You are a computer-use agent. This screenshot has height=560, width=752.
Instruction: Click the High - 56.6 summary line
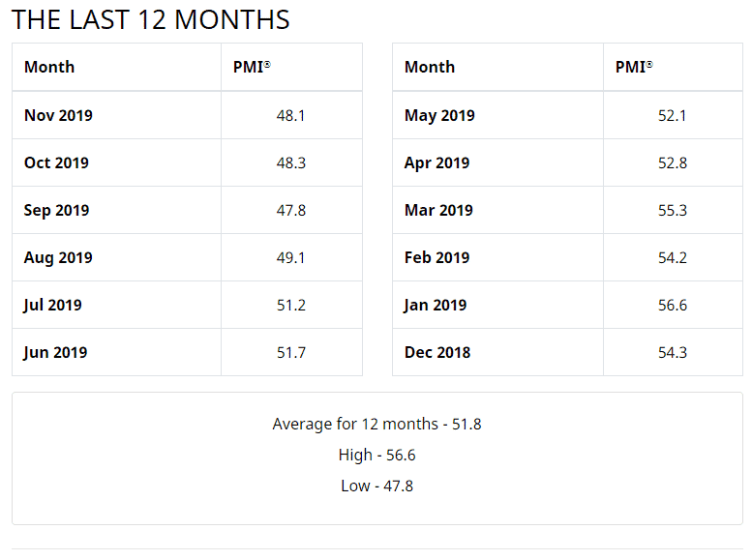tap(376, 455)
